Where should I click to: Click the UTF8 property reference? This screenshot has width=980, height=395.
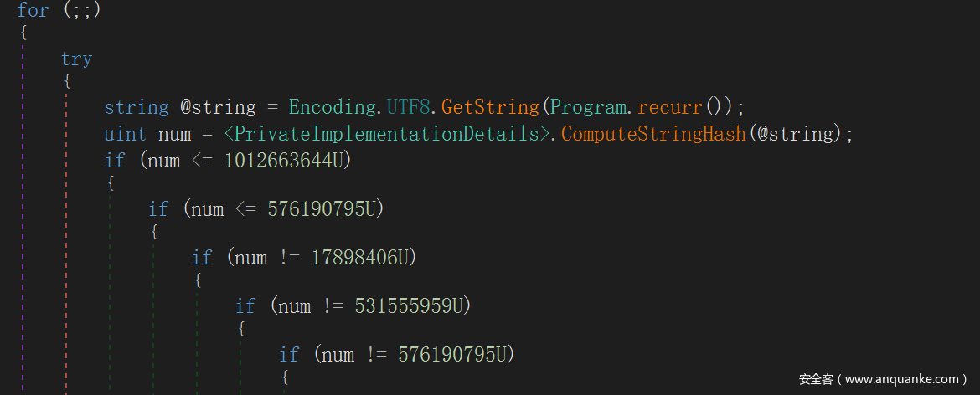click(408, 107)
